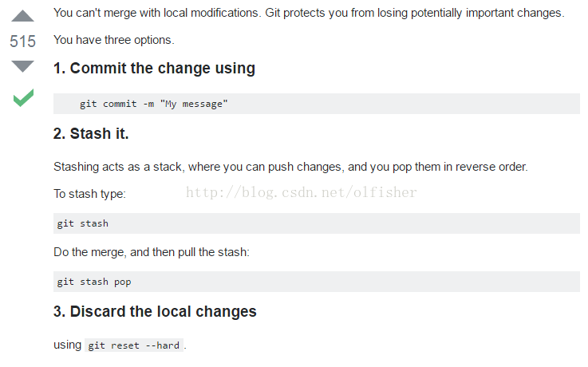Click the git commit code block
588x367 pixels.
[316, 104]
